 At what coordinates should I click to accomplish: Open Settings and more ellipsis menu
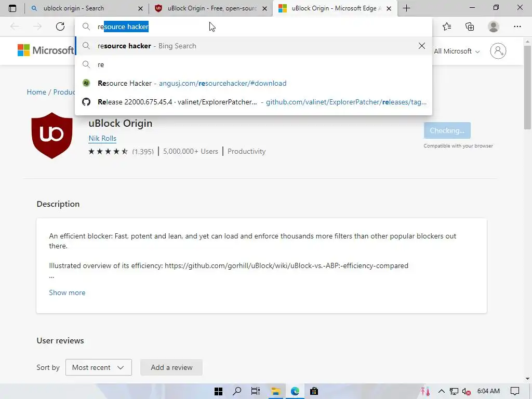coord(517,26)
